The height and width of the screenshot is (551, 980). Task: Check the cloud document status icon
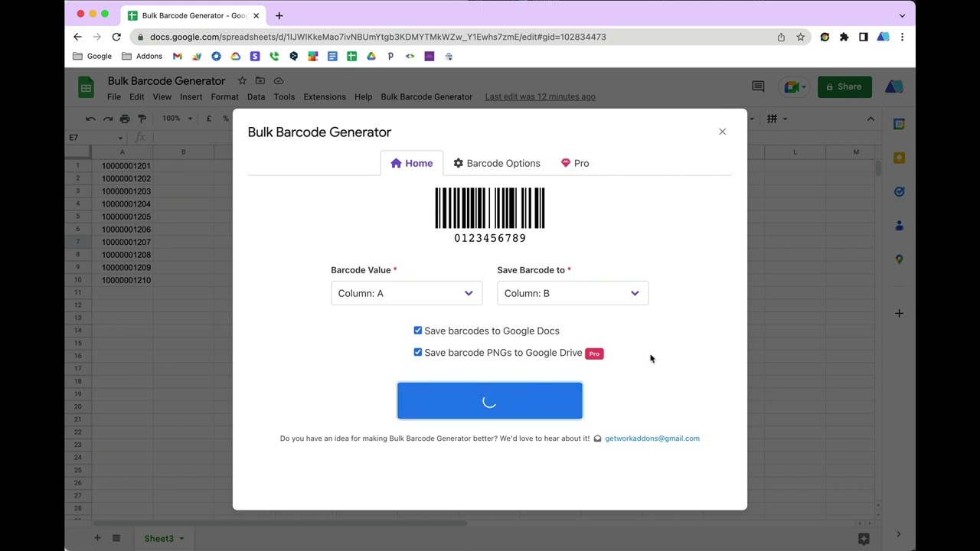tap(279, 80)
